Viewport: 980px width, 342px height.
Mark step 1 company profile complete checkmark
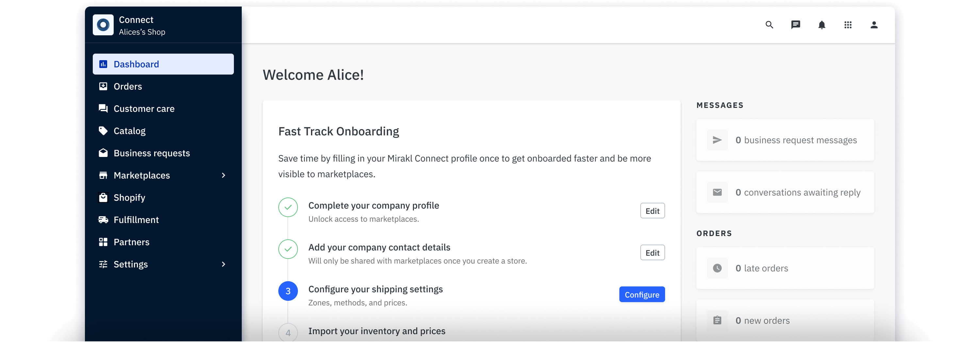point(288,207)
